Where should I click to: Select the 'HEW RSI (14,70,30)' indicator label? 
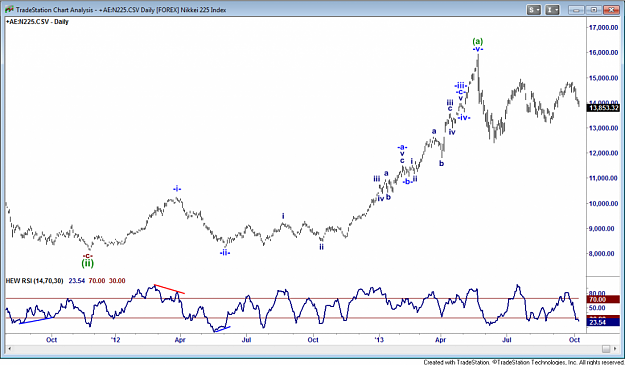34,281
